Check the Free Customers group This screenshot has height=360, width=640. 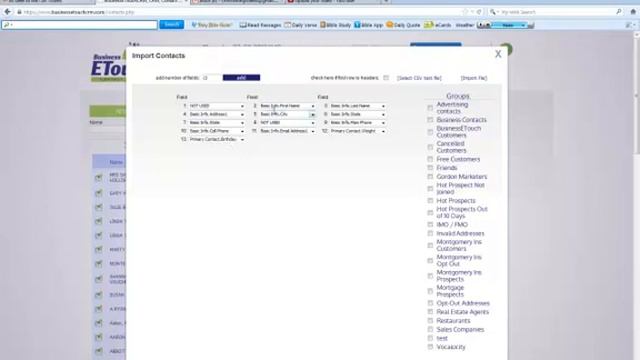(430, 159)
